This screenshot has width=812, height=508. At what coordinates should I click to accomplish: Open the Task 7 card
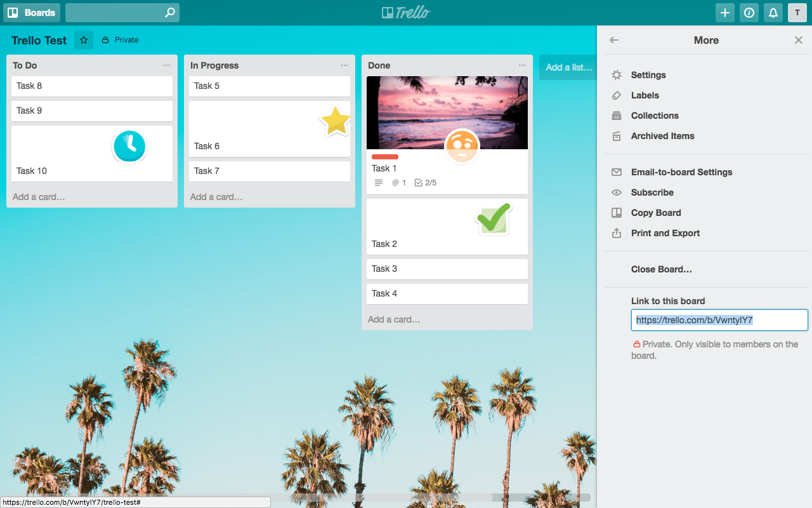click(270, 171)
